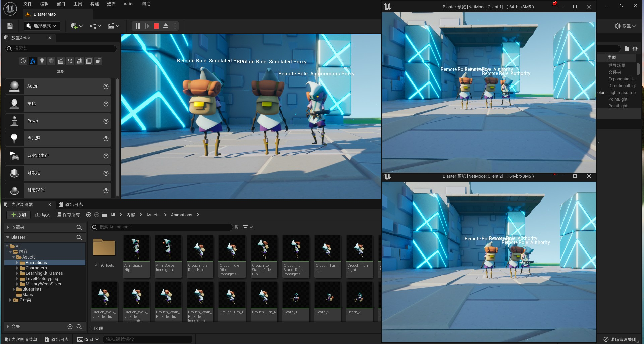Open the Cmd console type dropdown
644x344 pixels.
(x=88, y=339)
